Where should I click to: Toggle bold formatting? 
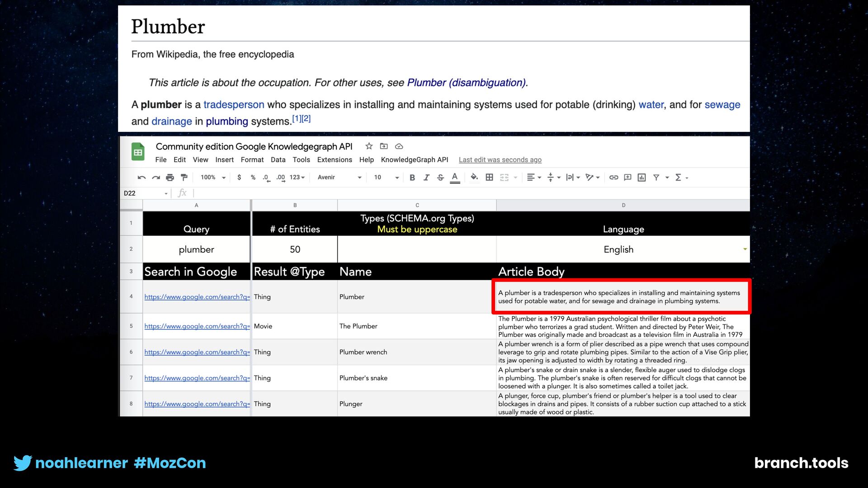coord(412,178)
